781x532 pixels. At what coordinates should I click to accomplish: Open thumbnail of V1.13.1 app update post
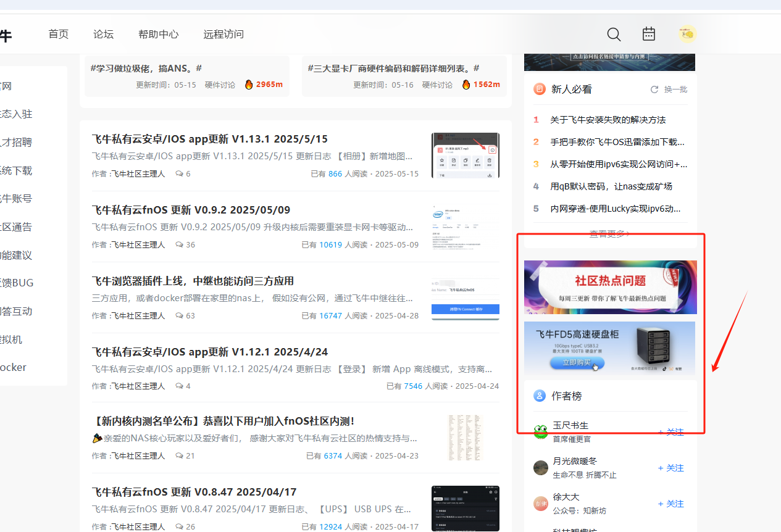(x=466, y=156)
